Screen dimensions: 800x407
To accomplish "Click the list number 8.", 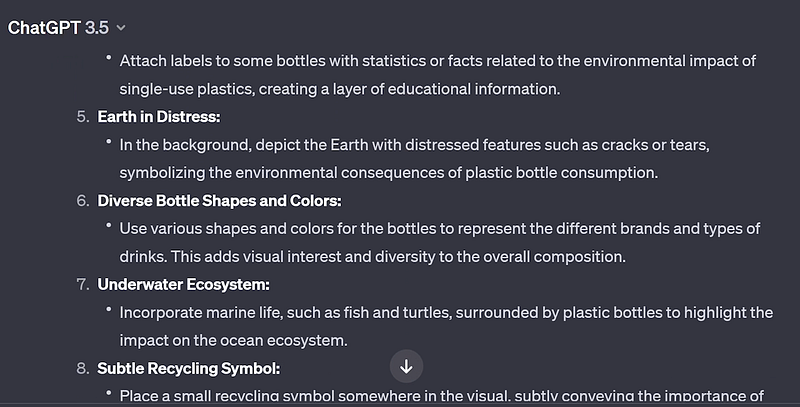I will click(83, 368).
